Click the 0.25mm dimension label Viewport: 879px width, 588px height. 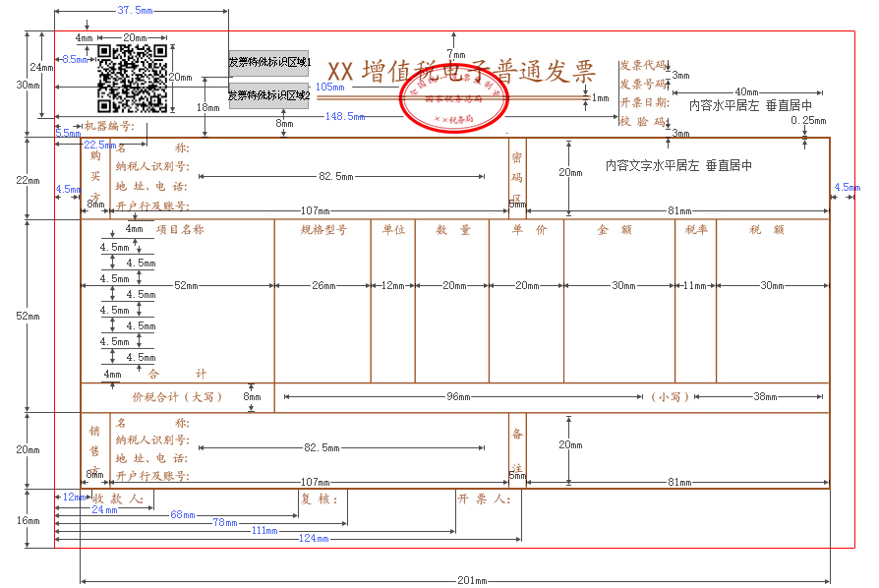click(x=808, y=121)
